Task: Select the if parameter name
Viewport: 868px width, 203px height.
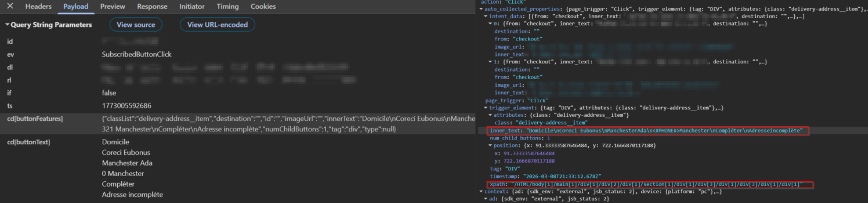Action: click(9, 93)
